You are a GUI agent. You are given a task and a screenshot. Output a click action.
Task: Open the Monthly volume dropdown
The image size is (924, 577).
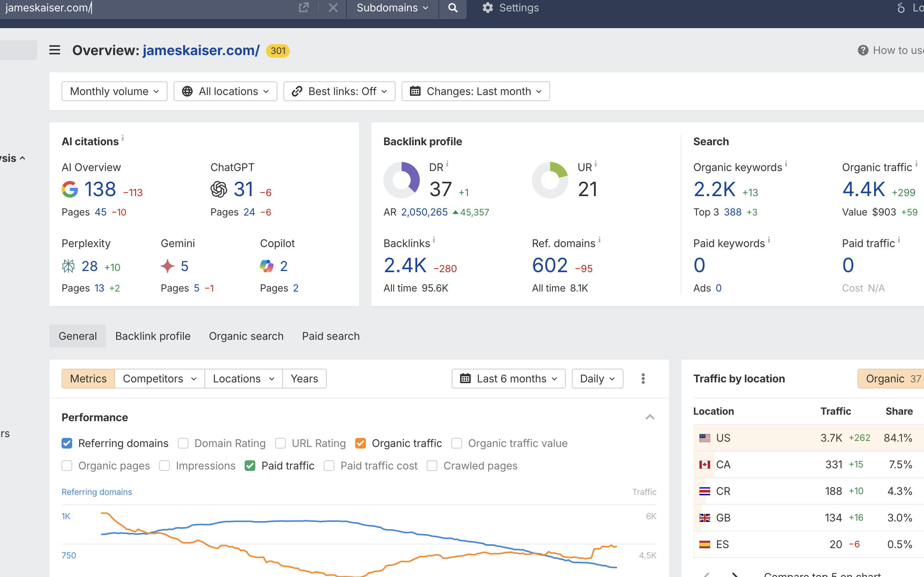[x=114, y=91]
